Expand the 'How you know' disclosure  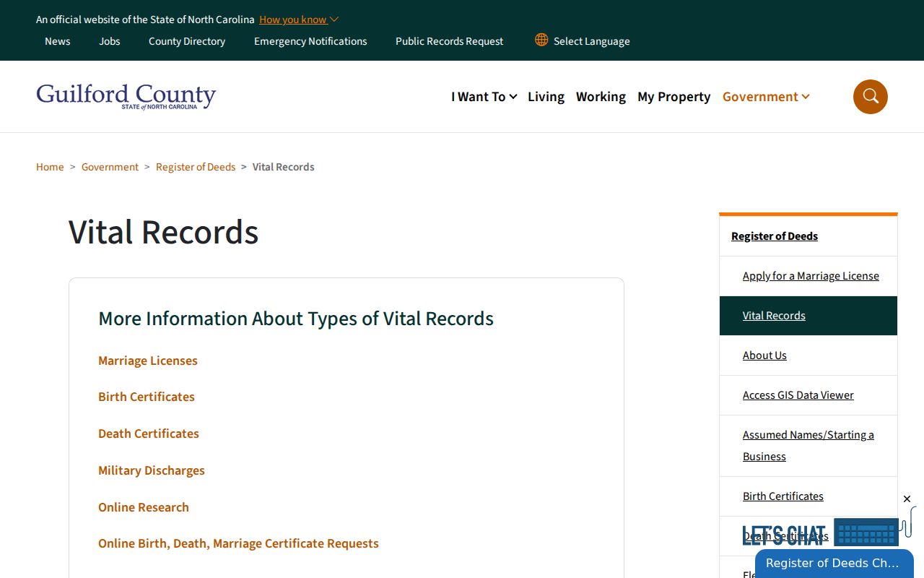(x=299, y=20)
